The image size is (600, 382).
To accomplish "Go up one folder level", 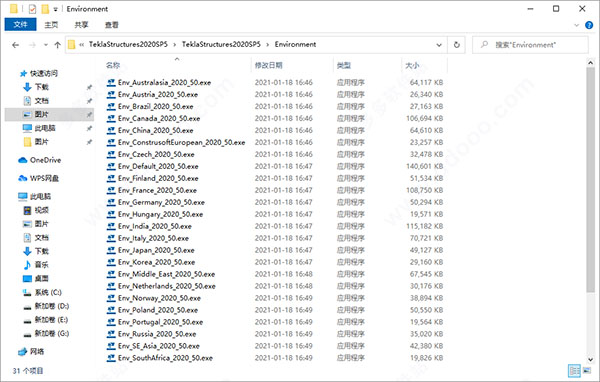I will (57, 45).
